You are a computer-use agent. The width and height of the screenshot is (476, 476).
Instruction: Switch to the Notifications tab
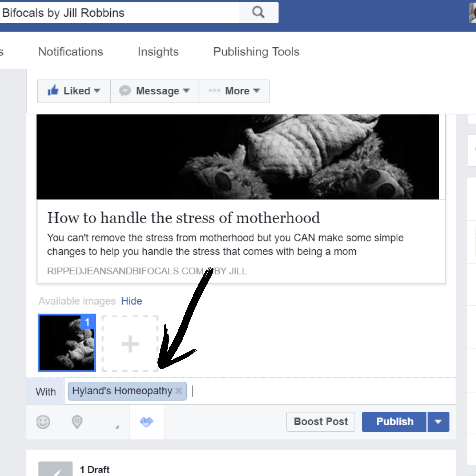70,52
